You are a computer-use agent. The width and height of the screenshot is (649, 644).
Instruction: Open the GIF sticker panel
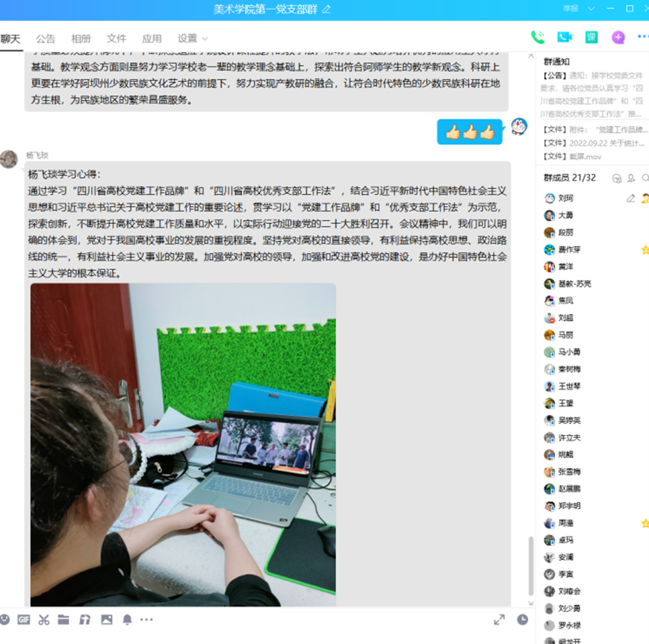click(24, 620)
